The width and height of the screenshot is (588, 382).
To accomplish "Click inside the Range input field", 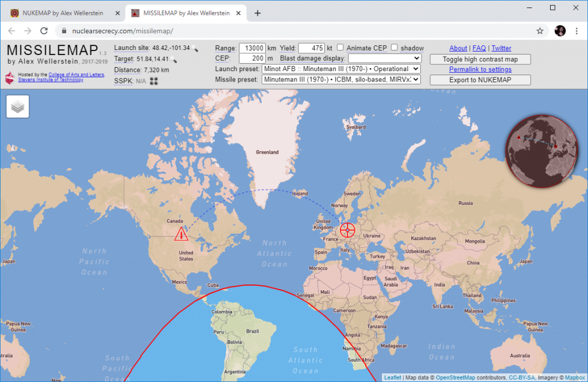I will click(253, 48).
